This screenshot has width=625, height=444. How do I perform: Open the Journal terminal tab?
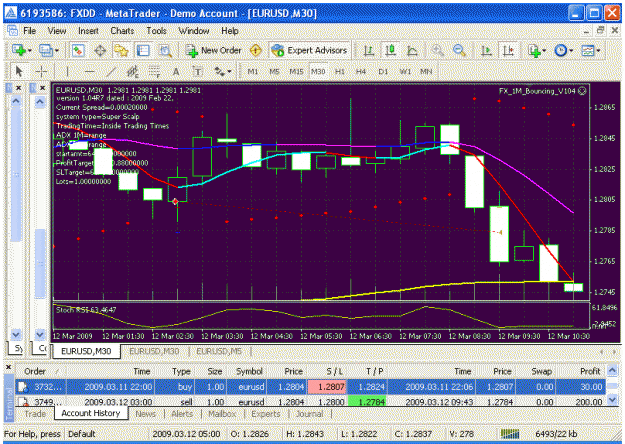[309, 414]
